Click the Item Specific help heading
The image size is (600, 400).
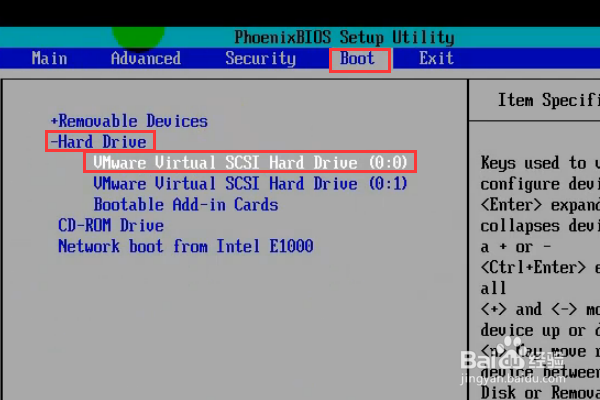tap(548, 100)
